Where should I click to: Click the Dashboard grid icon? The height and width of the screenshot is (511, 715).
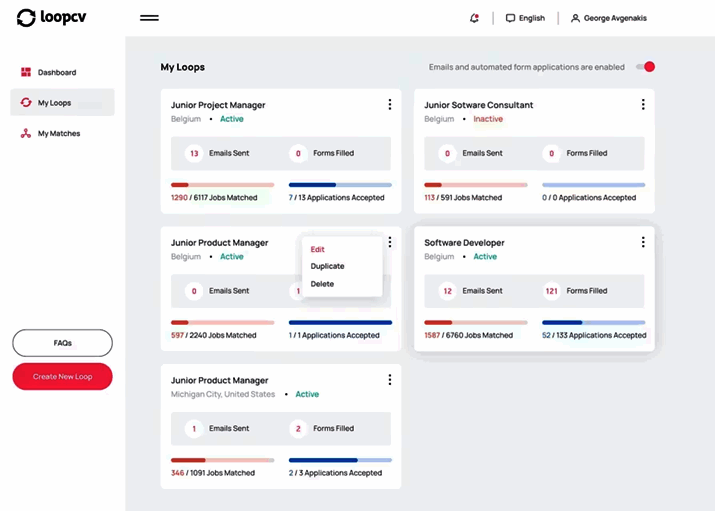pos(26,72)
